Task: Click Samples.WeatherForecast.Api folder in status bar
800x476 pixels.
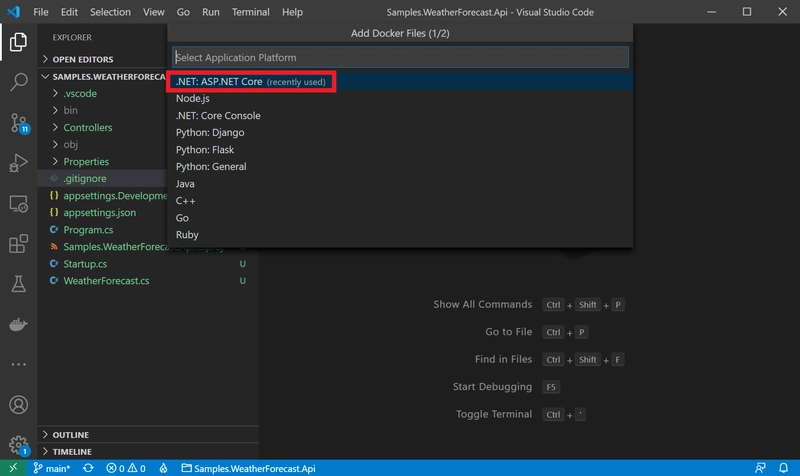Action: [249, 468]
